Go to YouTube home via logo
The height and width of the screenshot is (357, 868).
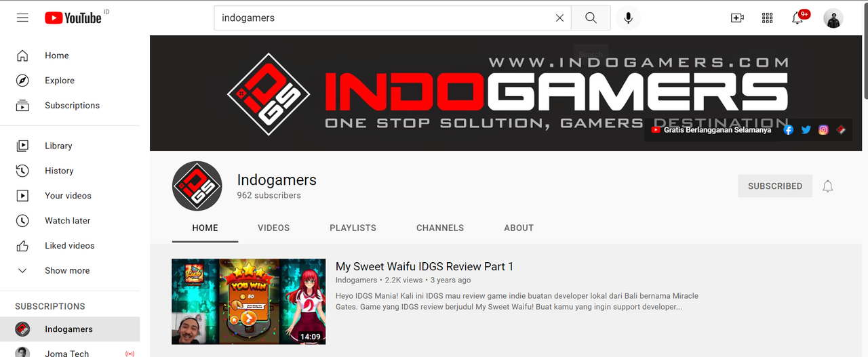pos(73,18)
